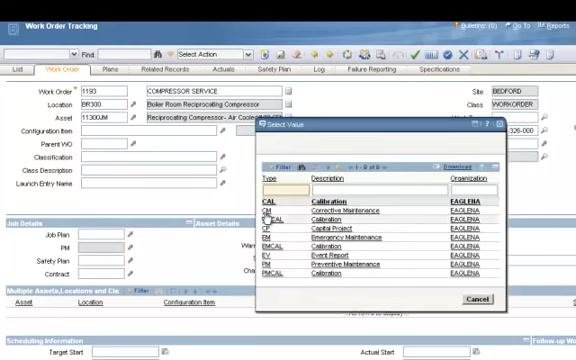576x360 pixels.
Task: Go to the previous record arrow icon
Action: click(314, 55)
